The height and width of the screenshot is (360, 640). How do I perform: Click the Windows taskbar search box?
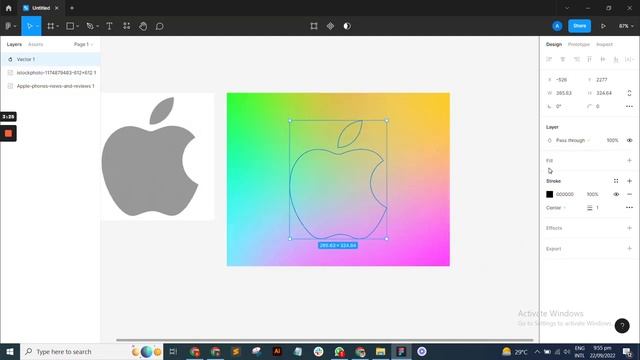[x=92, y=351]
